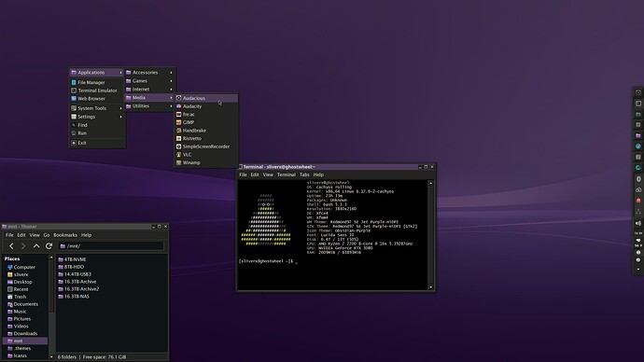This screenshot has width=644, height=362.
Task: Open Terminal Emulator from the root menu
Action: pos(97,90)
